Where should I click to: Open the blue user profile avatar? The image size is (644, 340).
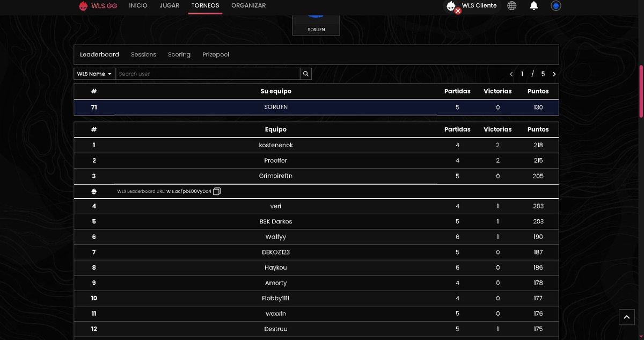click(x=556, y=6)
